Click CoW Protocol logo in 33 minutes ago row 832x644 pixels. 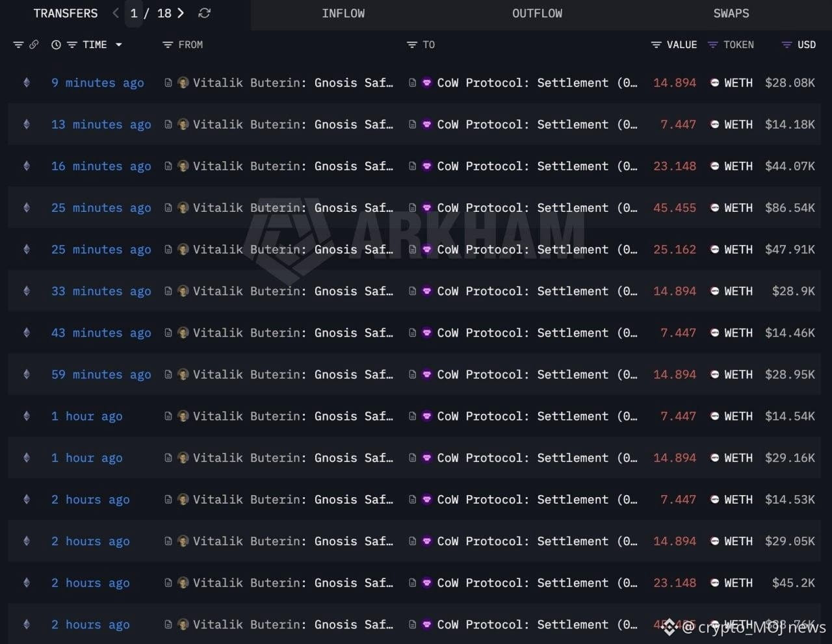[427, 291]
